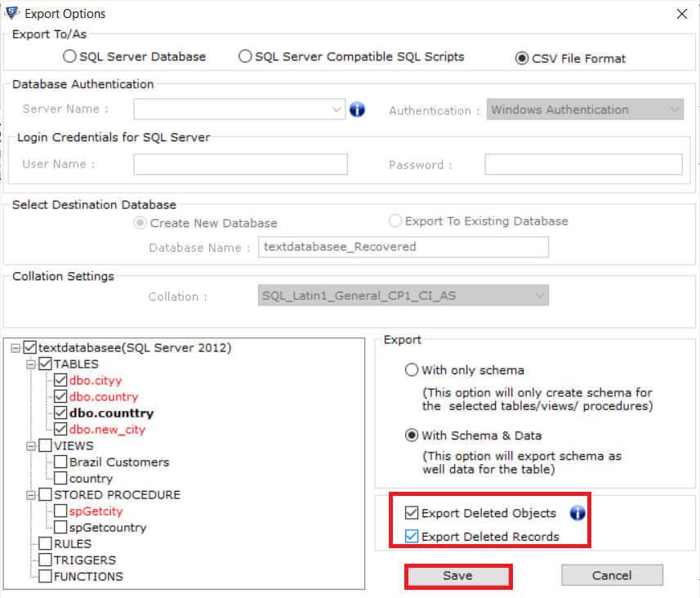Uncheck the dbo.country table checkbox
Screen dimensions: 700x598
point(60,396)
